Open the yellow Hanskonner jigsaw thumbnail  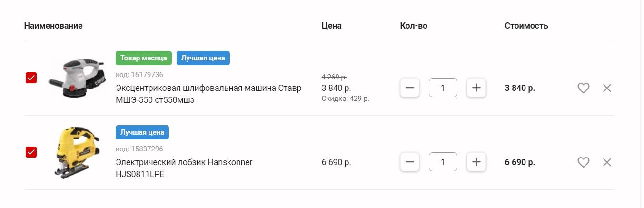coord(71,152)
